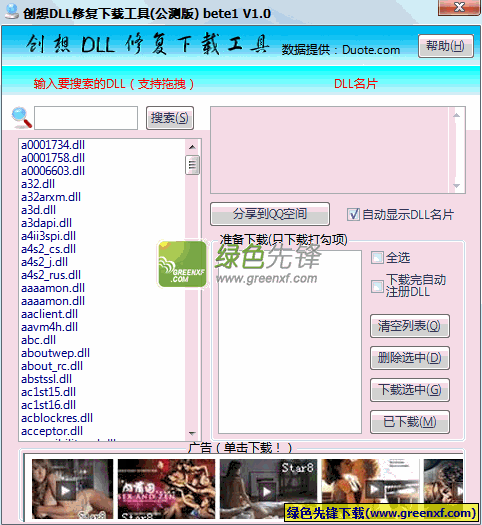Open the second ad movie poster thumbnail

pos(166,489)
